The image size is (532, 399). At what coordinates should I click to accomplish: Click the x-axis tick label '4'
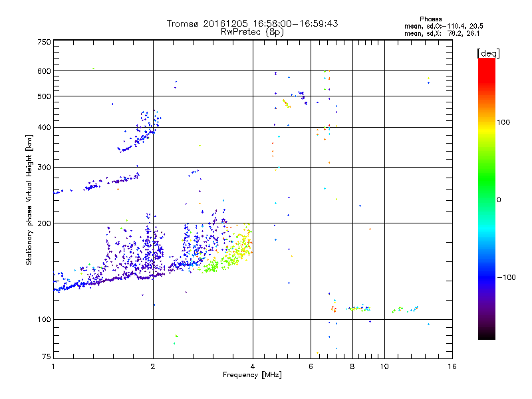(x=253, y=366)
